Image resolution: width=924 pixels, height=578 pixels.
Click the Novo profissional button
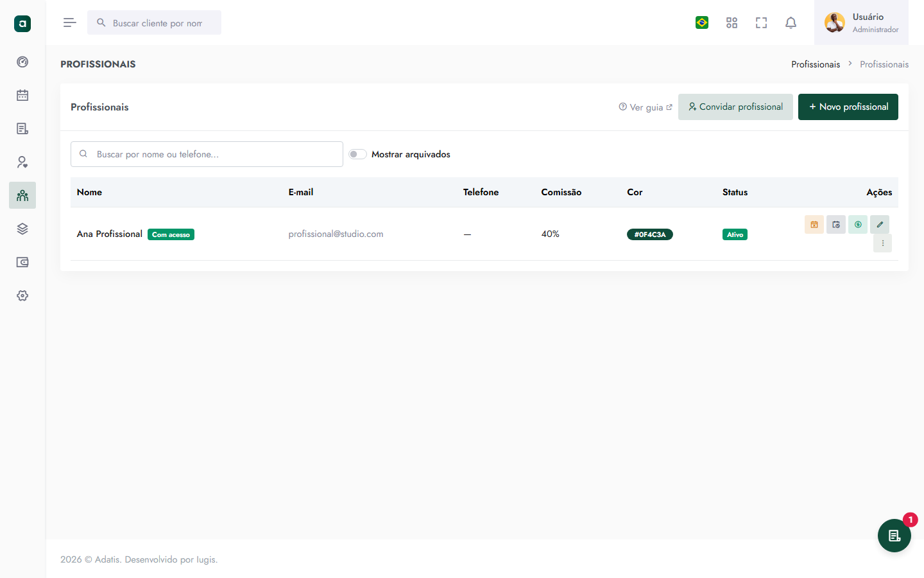[x=848, y=107]
